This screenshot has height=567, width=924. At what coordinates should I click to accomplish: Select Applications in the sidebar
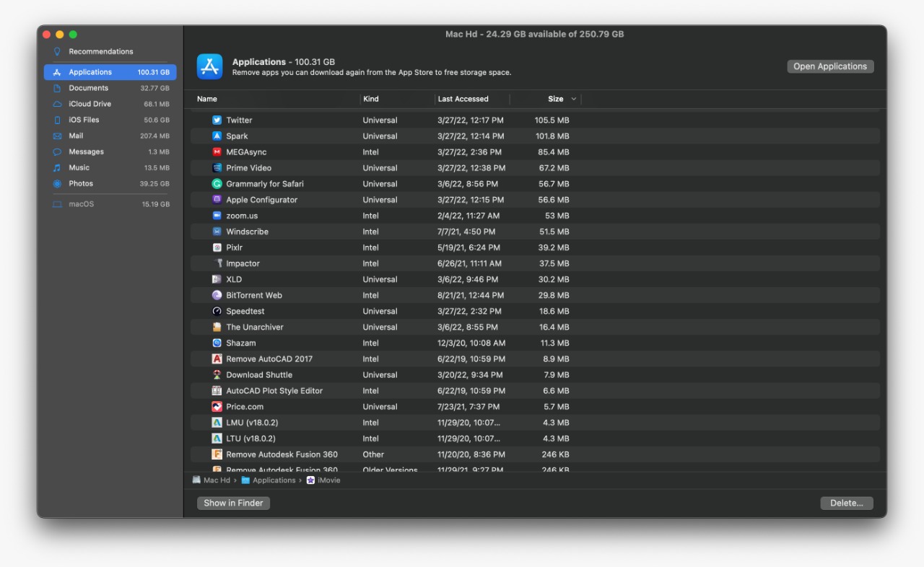[110, 72]
